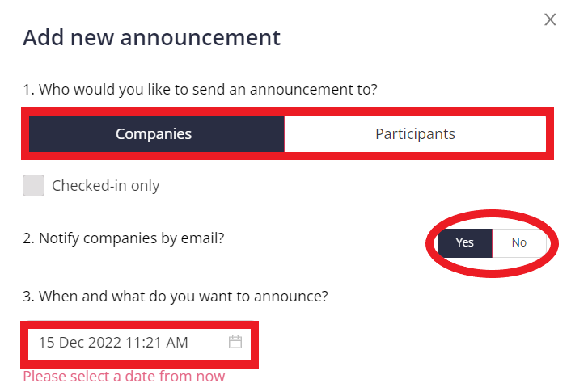Screen dimensions: 571x392
Task: Dismiss the dialog with the X icon
Action: coord(550,19)
